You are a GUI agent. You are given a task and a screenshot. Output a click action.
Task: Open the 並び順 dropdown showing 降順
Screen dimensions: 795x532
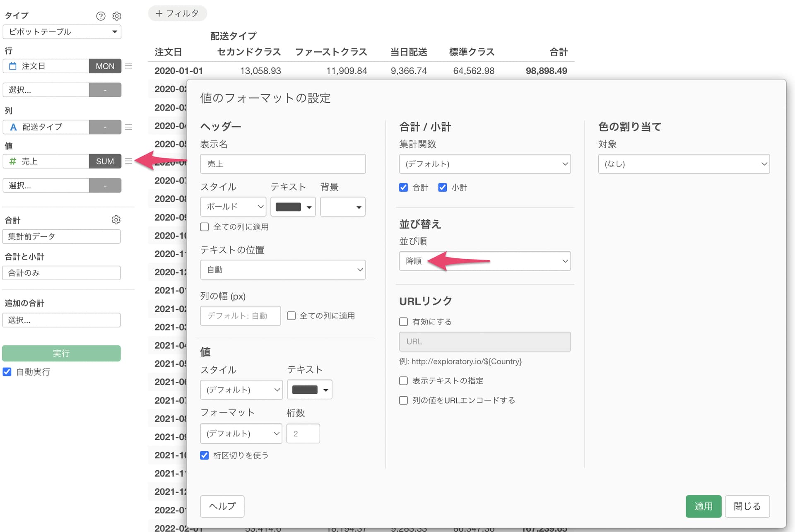[x=484, y=261]
